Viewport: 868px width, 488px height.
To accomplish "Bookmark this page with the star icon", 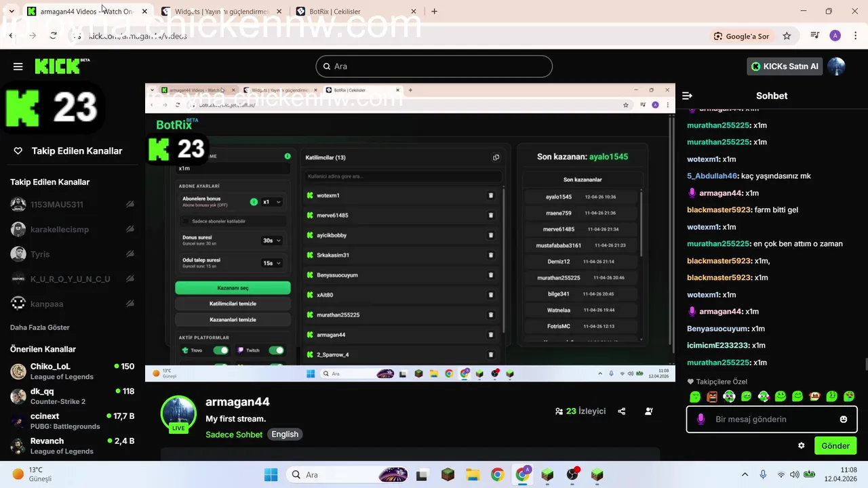I will coord(787,36).
